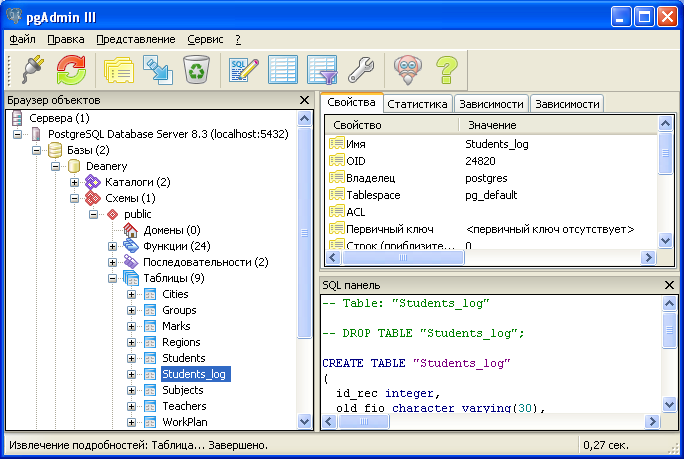The width and height of the screenshot is (684, 459).
Task: Collapse the Базы (2) node
Action: pos(36,151)
